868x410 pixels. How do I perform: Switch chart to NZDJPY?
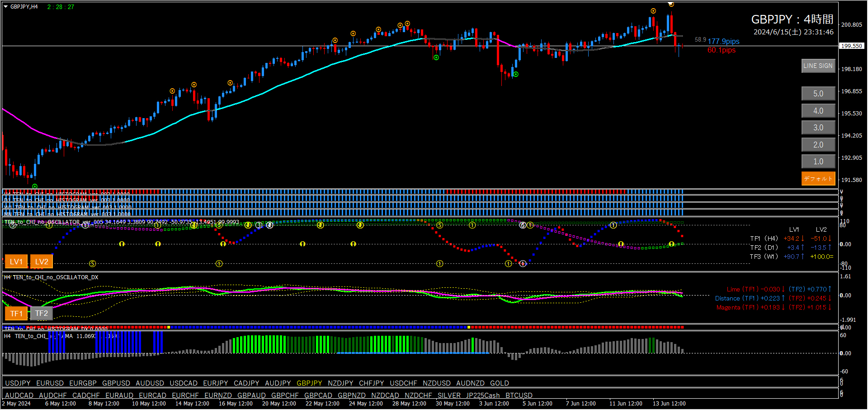coord(341,383)
